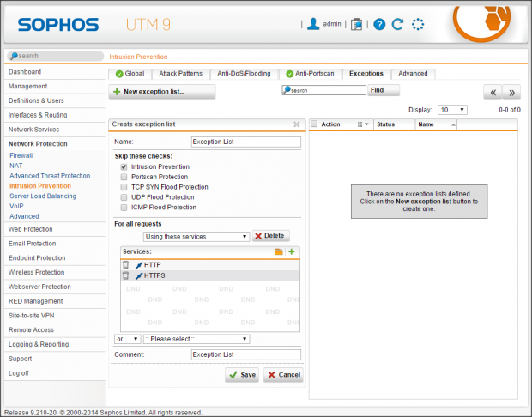Click the dotted circle spinner icon in header
This screenshot has width=532, height=417.
[418, 24]
